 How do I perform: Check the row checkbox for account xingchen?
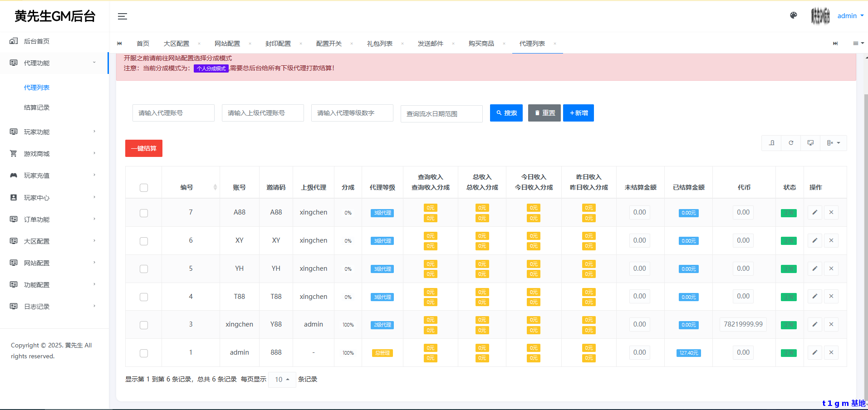pyautogui.click(x=143, y=325)
